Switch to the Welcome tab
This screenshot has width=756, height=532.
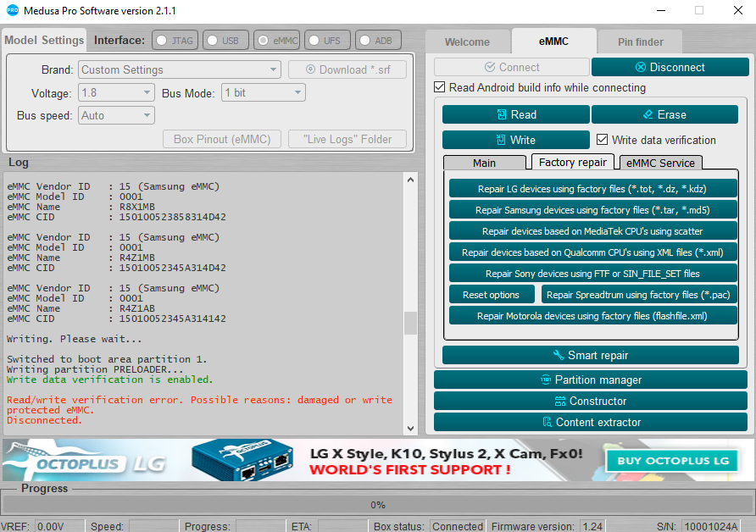(x=467, y=42)
